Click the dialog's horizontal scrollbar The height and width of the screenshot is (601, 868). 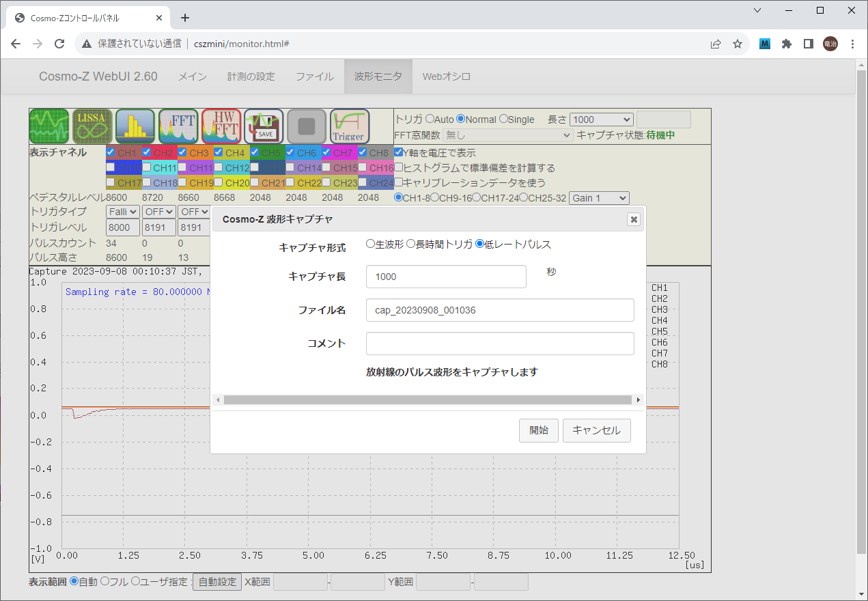click(x=428, y=400)
